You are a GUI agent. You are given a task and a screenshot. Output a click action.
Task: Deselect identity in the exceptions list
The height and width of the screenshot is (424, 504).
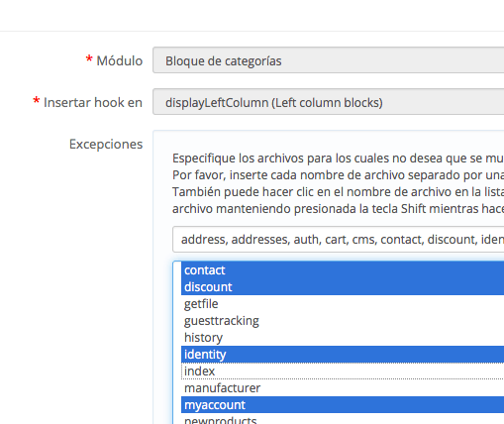tap(343, 355)
